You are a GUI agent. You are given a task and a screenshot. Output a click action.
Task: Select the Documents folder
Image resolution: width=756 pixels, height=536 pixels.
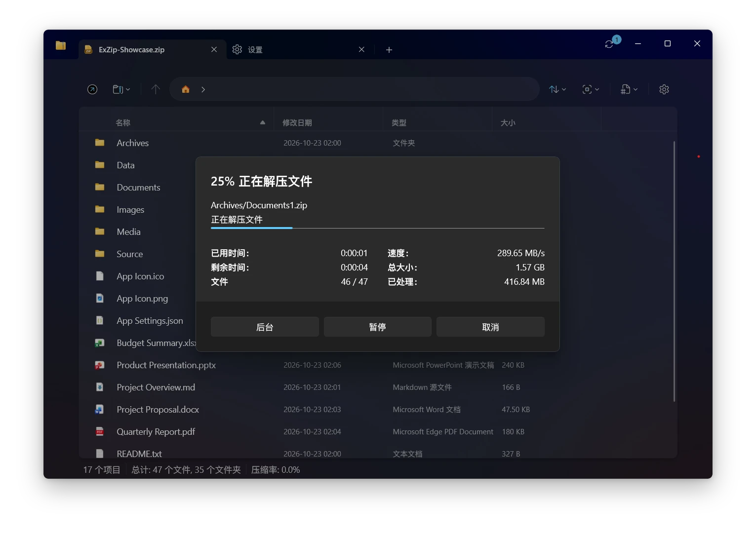click(x=138, y=187)
